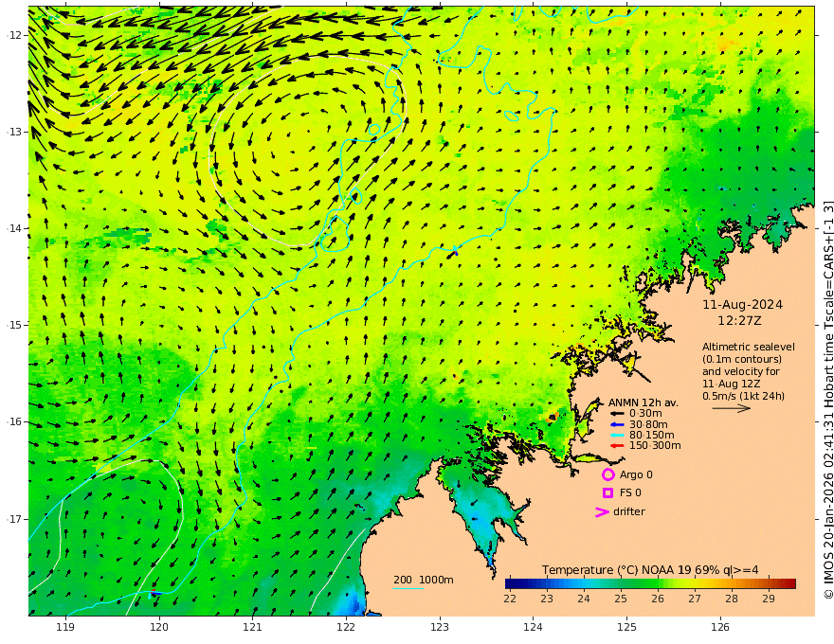834x644 pixels.
Task: Click the 26 tick label on colorbar
Action: [658, 599]
